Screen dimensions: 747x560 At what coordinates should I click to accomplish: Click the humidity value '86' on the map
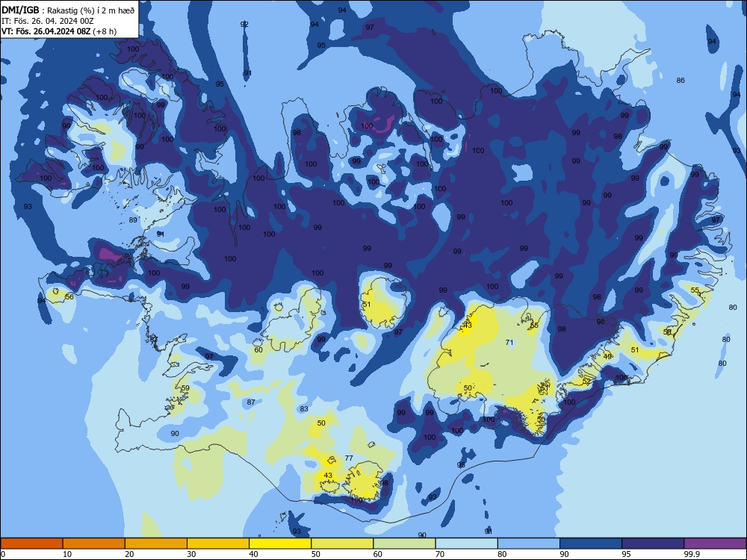[681, 81]
